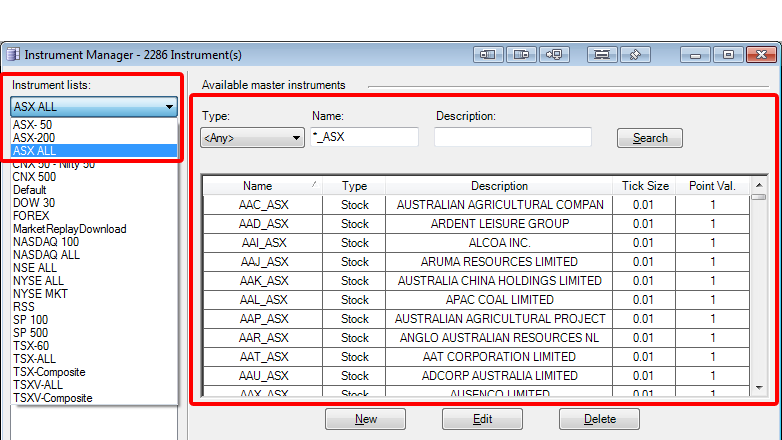
Task: Select the AAI_ASX row
Action: [x=476, y=243]
